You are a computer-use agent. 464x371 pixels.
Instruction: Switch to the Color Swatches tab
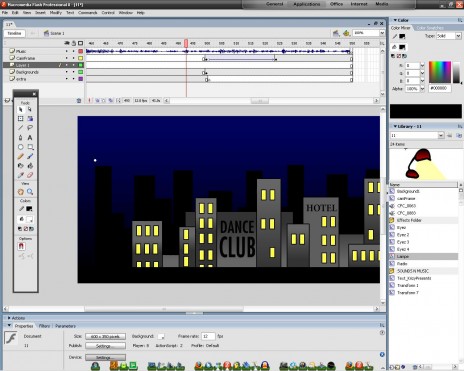pyautogui.click(x=430, y=28)
